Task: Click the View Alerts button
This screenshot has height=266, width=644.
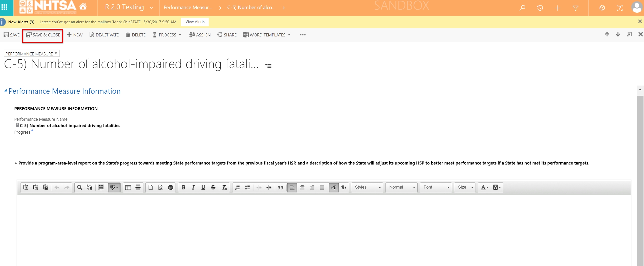Action: point(195,22)
